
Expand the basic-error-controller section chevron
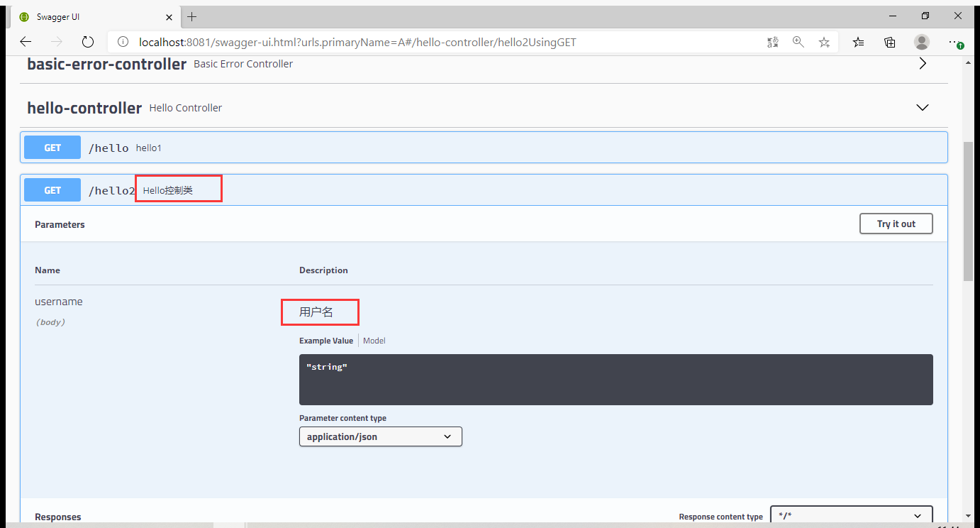923,63
